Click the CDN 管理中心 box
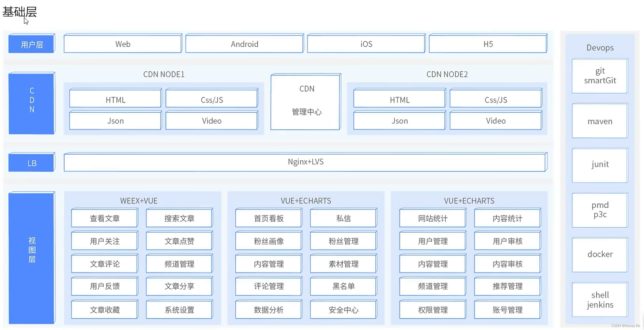 306,101
